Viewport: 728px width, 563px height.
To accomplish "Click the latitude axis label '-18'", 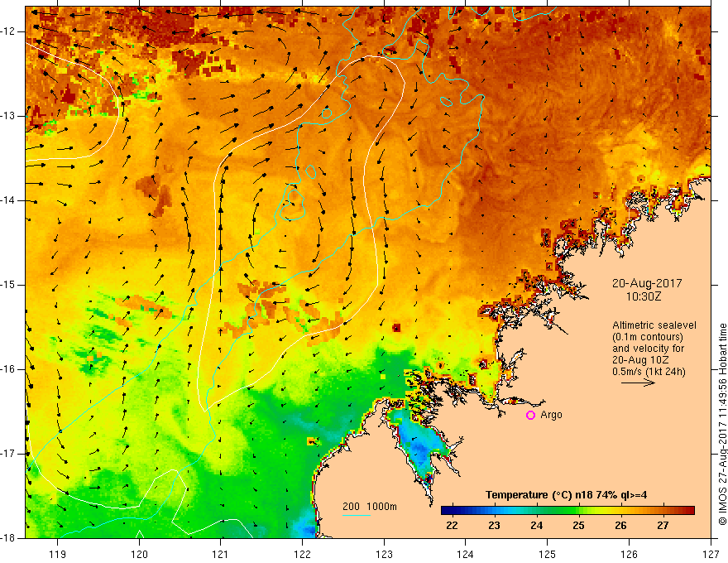I will 9,538.
